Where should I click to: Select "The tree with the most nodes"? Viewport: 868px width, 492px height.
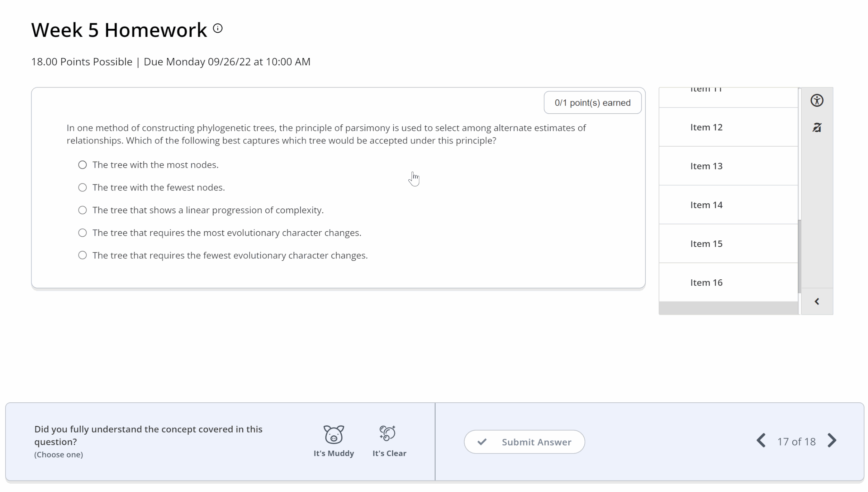82,165
